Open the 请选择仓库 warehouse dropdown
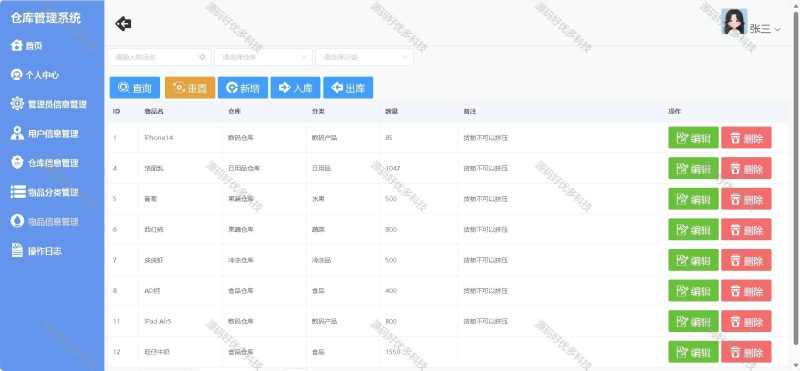This screenshot has height=371, width=800. [x=263, y=57]
